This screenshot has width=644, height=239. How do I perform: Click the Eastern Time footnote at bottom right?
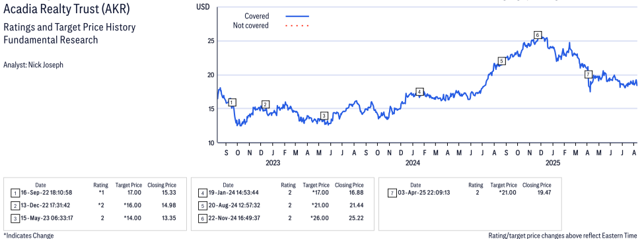563,236
